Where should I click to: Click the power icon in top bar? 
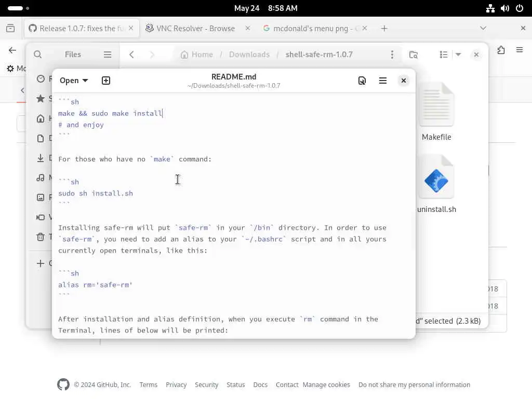point(520,8)
